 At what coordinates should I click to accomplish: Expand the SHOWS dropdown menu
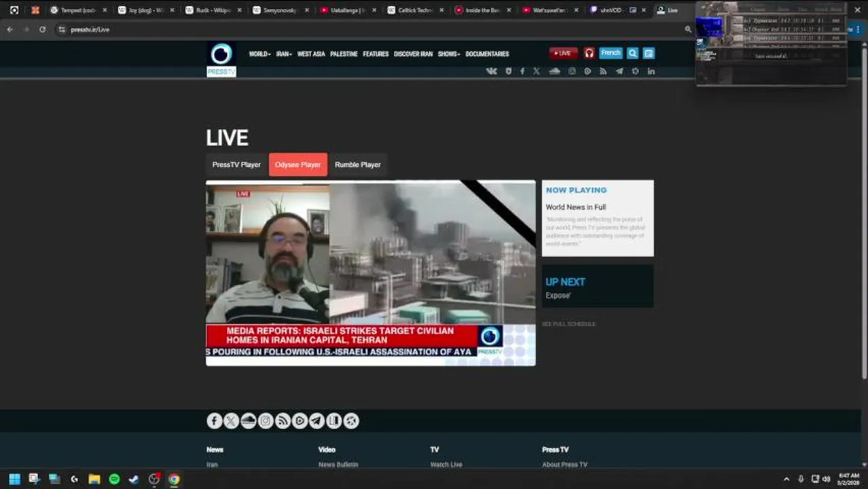coord(448,54)
